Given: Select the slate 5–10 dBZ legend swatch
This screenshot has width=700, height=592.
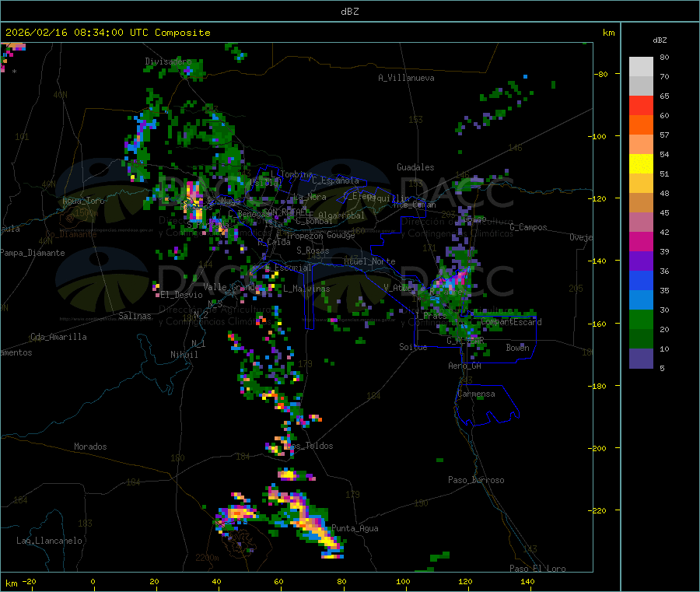Looking at the screenshot, I should click(641, 359).
